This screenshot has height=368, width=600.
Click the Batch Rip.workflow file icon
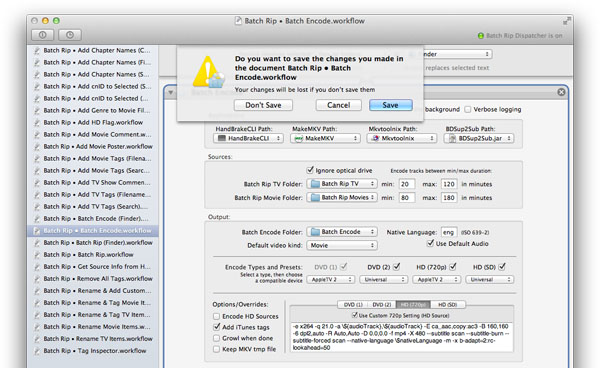click(x=37, y=255)
